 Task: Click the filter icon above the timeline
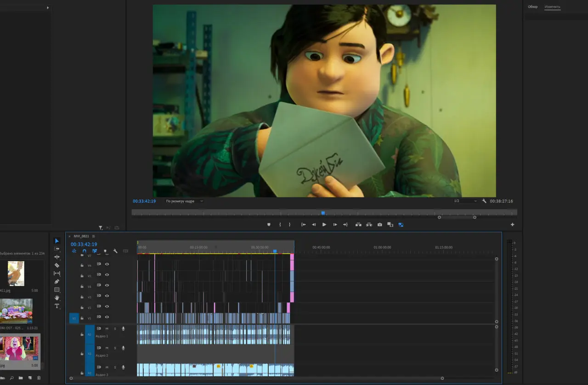click(101, 228)
